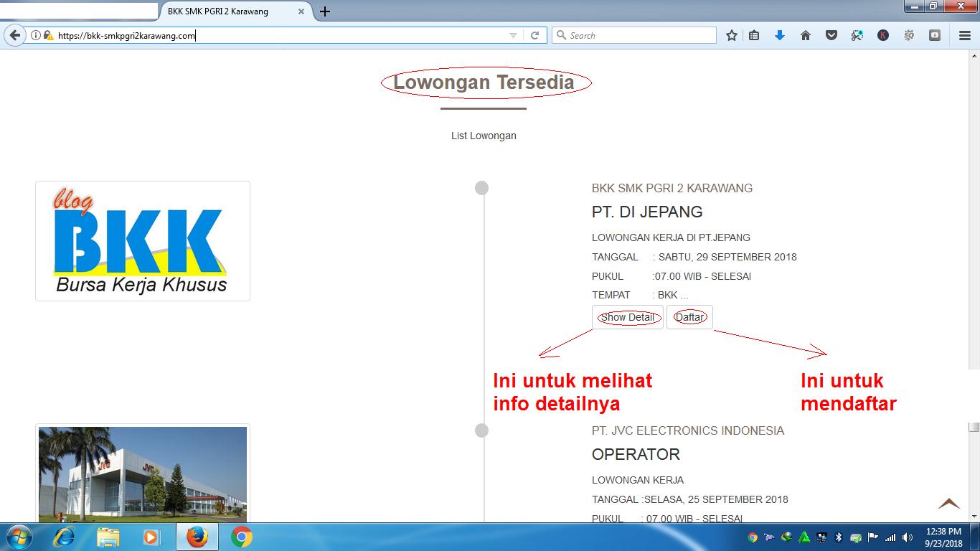Screen dimensions: 980x551
Task: Click the address bar URL
Action: (x=126, y=35)
